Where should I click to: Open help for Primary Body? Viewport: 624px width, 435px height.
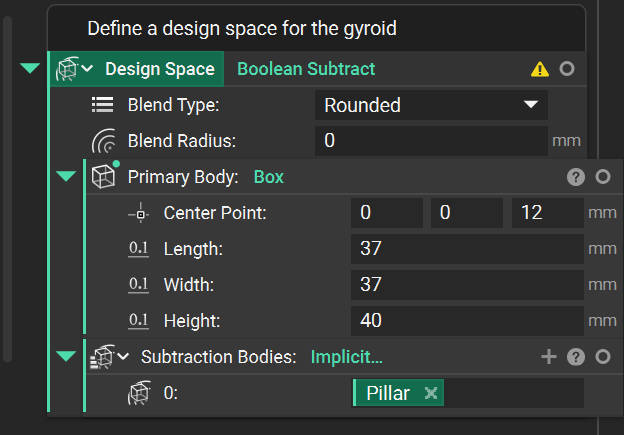[x=576, y=177]
